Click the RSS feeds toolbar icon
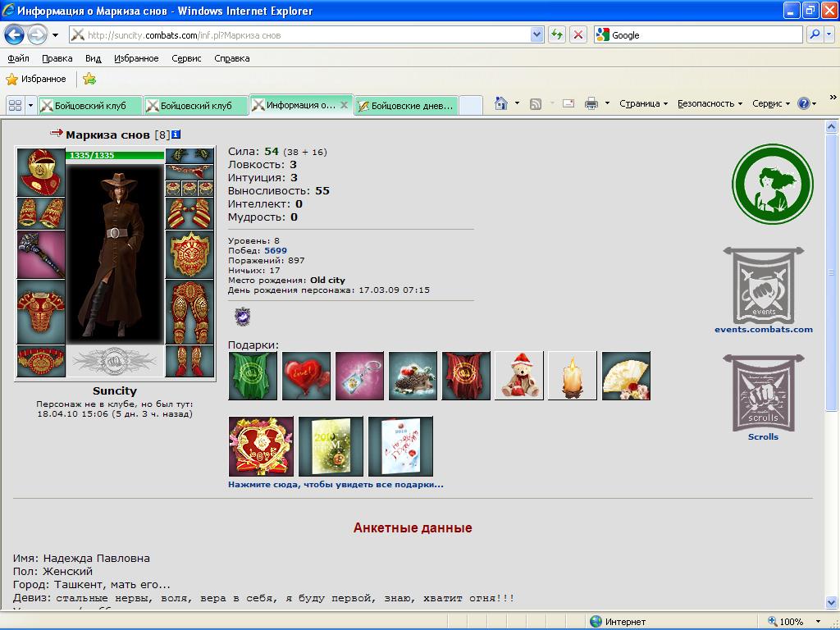The height and width of the screenshot is (630, 840). (x=535, y=104)
